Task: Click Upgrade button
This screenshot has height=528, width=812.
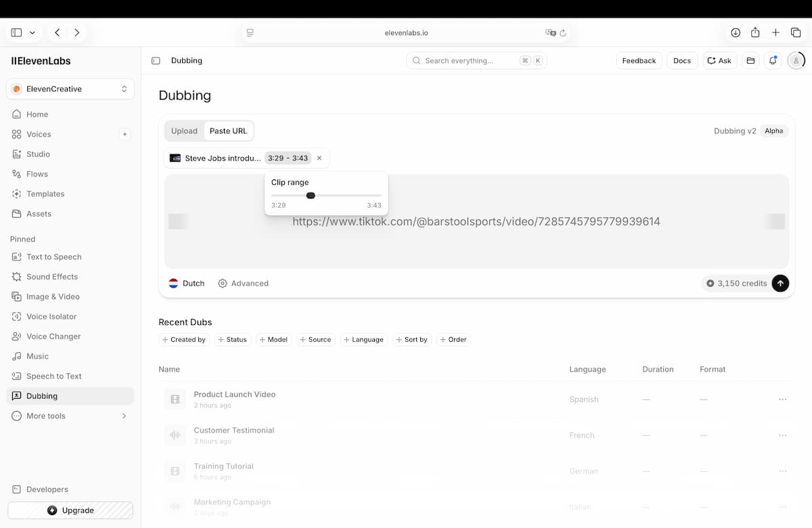Action: click(70, 510)
